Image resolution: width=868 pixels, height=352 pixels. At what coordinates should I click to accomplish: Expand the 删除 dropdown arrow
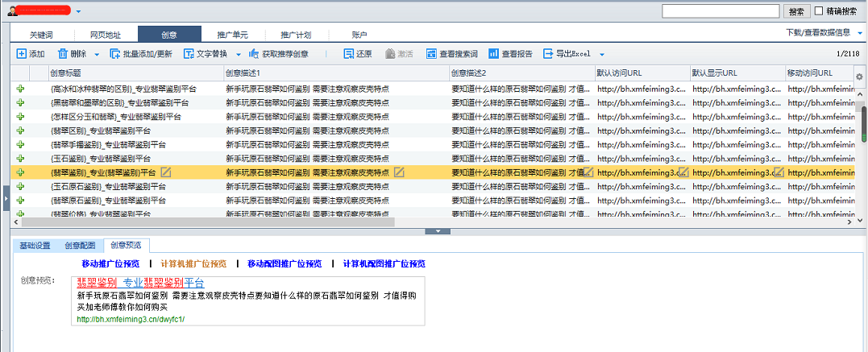[97, 55]
